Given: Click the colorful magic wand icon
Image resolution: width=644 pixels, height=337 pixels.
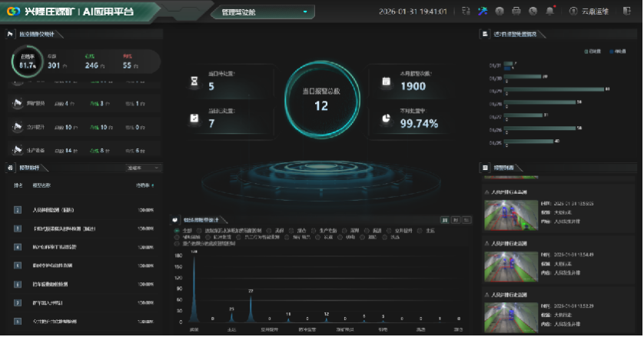Looking at the screenshot, I should [x=483, y=12].
